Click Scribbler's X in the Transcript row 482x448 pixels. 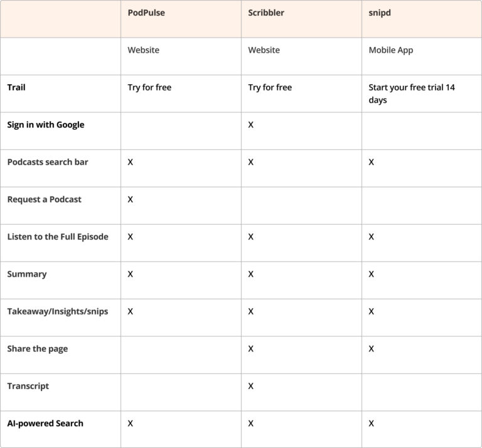click(251, 386)
